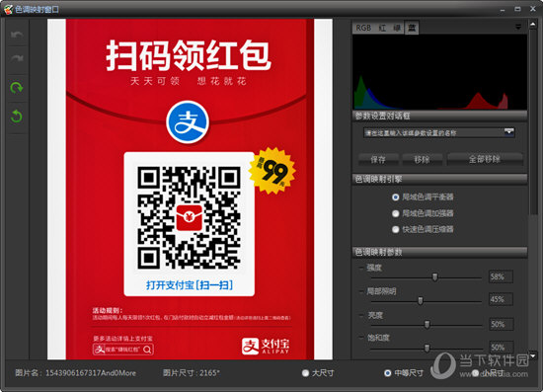Click the right panel scroll down arrow
Viewport: 543px width, 392px height.
pos(532,355)
